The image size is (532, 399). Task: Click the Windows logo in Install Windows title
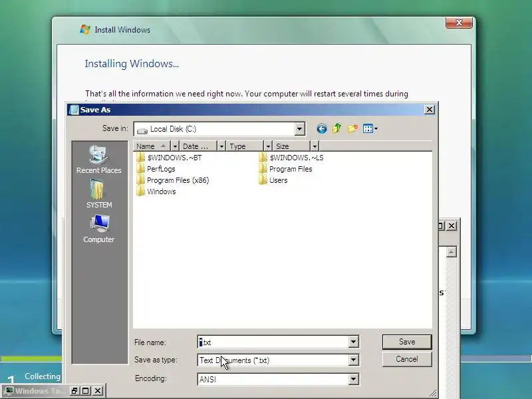tap(85, 29)
